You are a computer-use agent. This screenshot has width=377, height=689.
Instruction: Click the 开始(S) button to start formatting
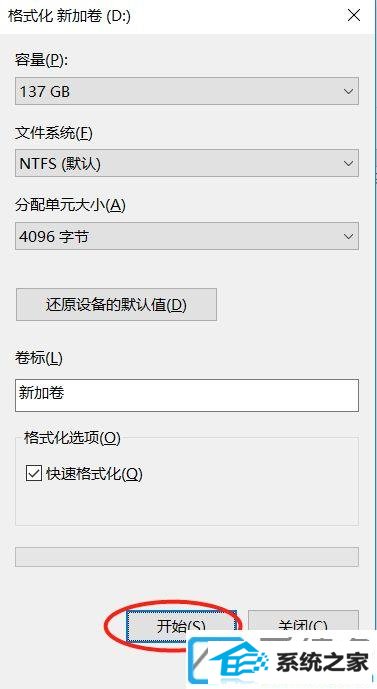coord(181,626)
